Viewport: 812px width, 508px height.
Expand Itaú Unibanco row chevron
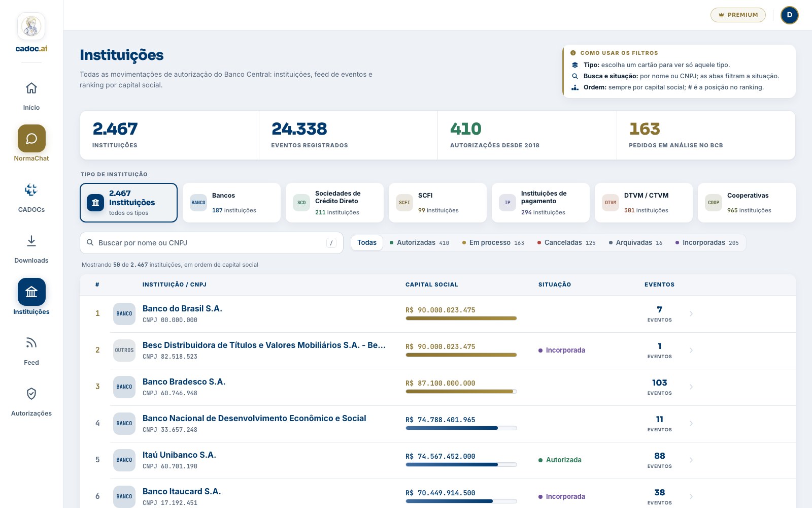pyautogui.click(x=691, y=460)
